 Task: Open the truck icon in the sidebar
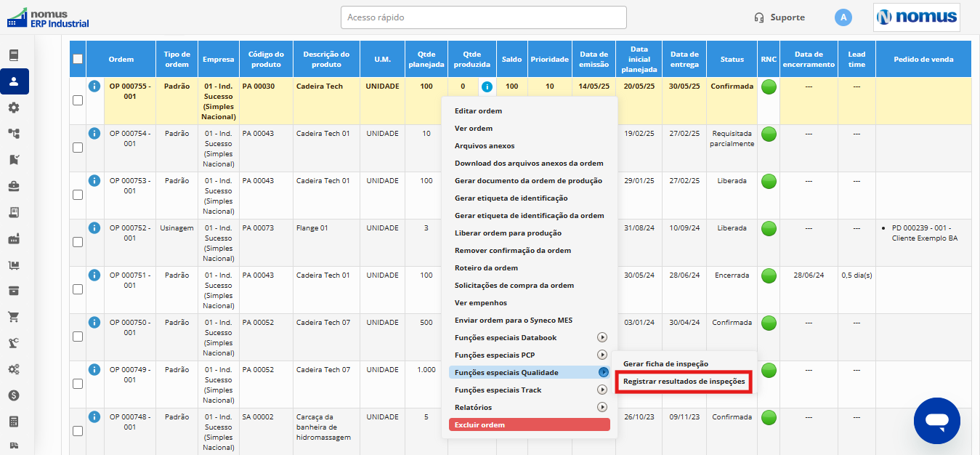point(14,446)
